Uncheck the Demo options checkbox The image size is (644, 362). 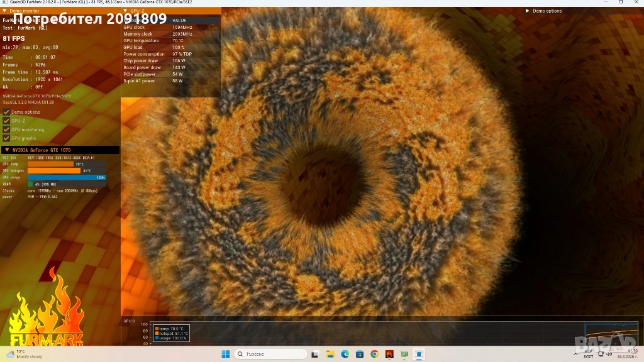click(6, 112)
